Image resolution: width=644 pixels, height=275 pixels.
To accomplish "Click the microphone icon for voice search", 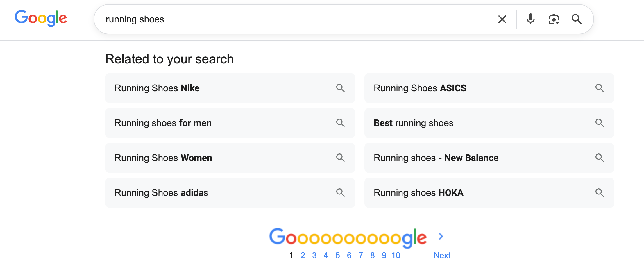I will coord(530,19).
